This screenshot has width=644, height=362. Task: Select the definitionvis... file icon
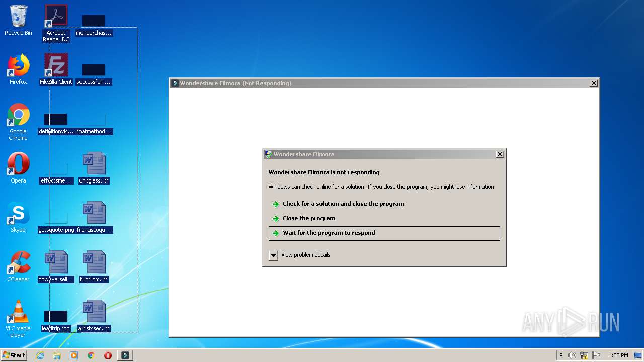click(x=56, y=124)
